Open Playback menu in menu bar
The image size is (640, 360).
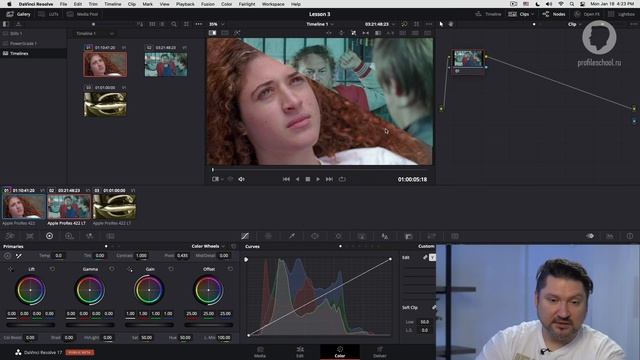(x=185, y=4)
